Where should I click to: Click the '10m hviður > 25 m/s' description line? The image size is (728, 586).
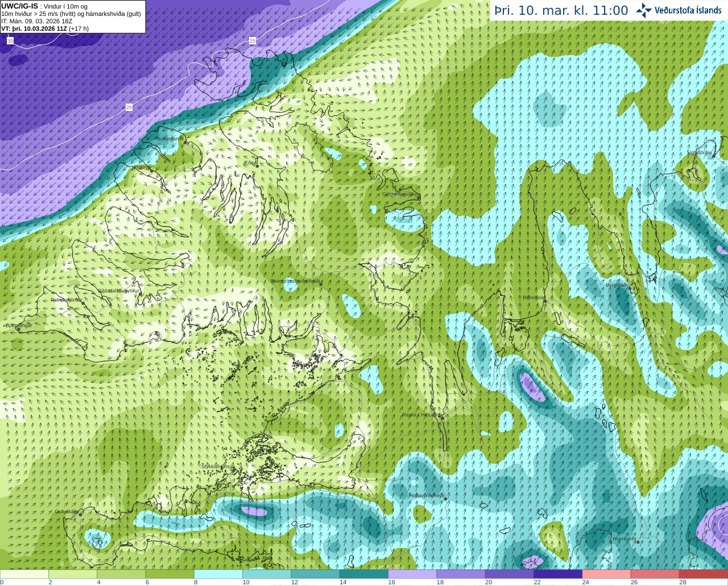pos(71,14)
